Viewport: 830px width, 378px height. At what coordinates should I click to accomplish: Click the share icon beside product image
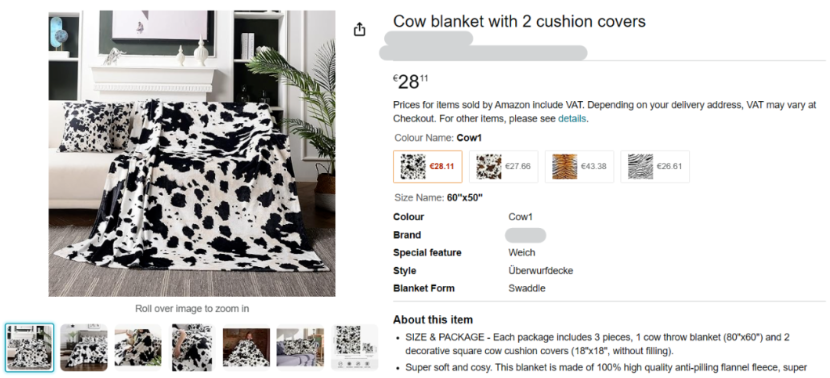(359, 29)
